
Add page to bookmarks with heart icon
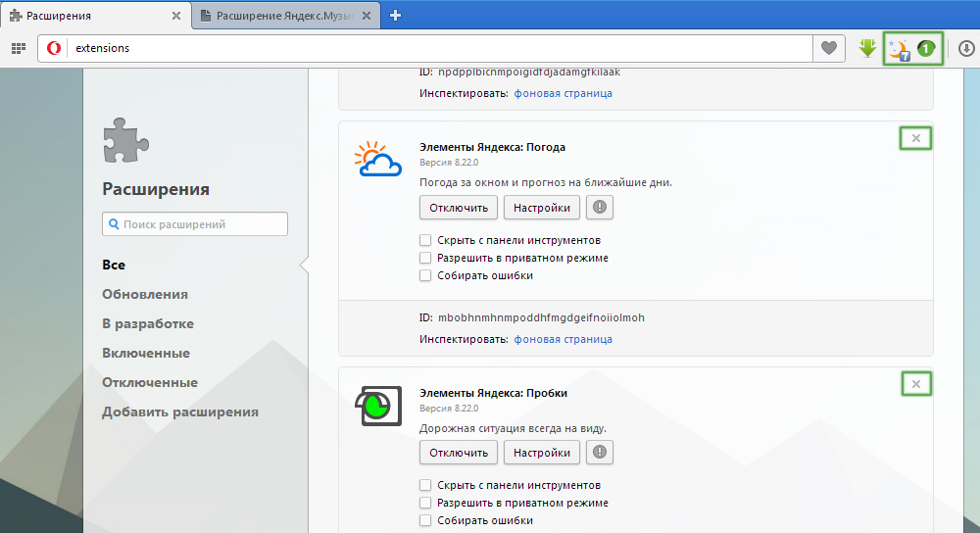pyautogui.click(x=829, y=48)
